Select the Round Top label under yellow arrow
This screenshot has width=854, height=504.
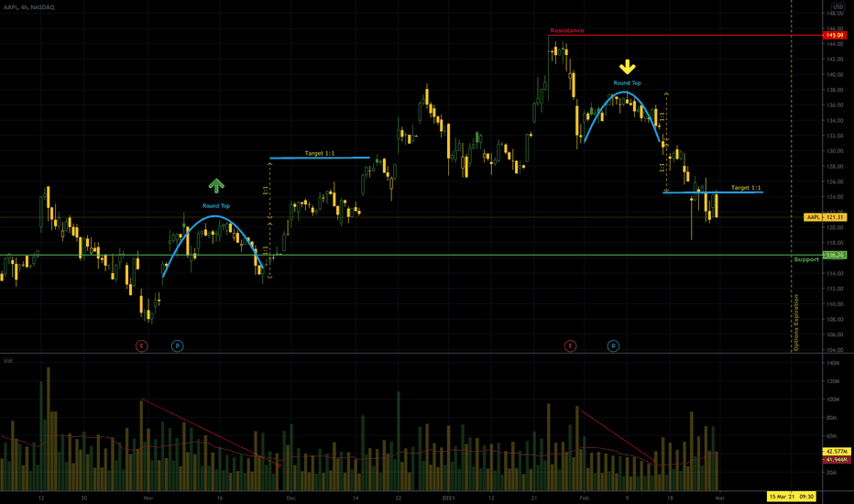(x=627, y=83)
